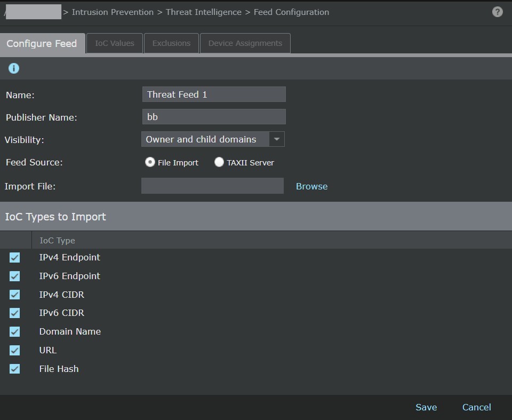This screenshot has width=512, height=420.
Task: Untick the File Hash checkbox
Action: [x=15, y=369]
